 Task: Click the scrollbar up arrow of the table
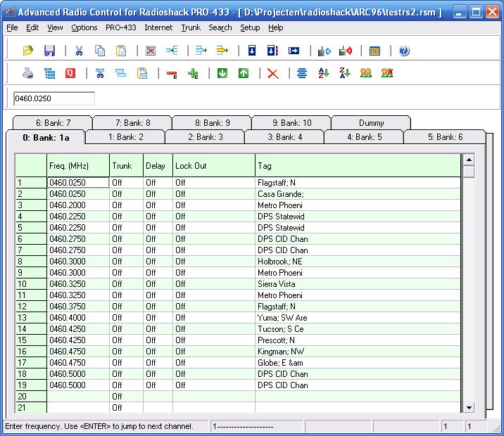click(x=469, y=160)
